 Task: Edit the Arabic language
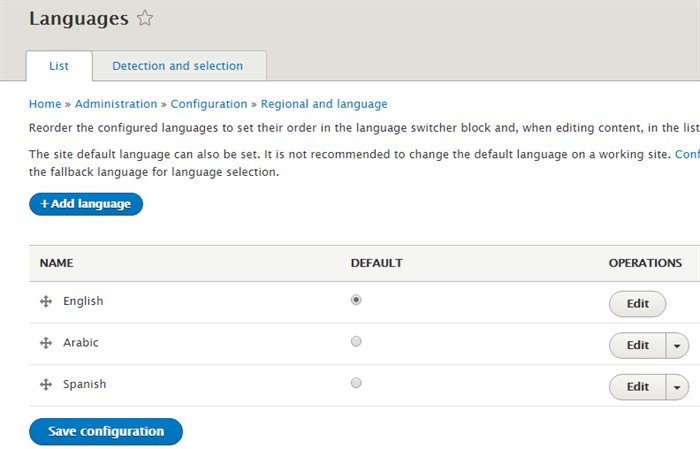[637, 345]
